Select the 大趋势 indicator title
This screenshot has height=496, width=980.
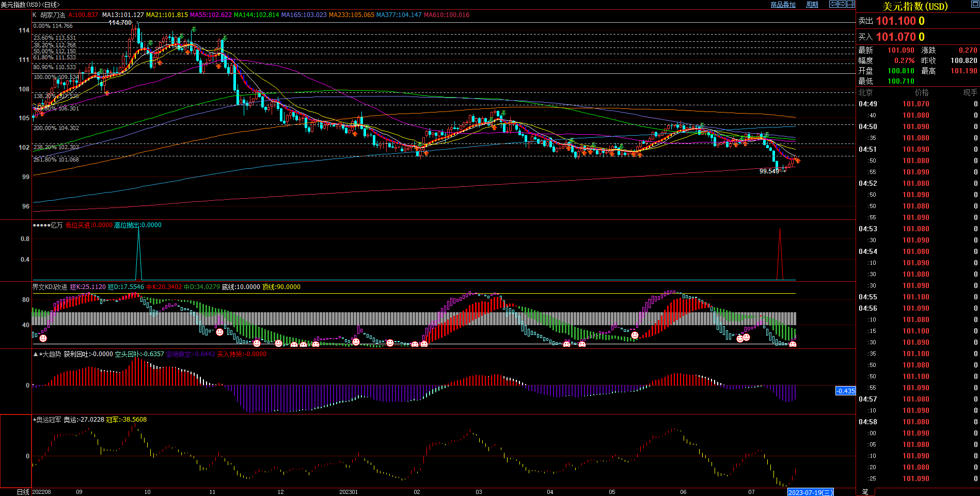51,354
